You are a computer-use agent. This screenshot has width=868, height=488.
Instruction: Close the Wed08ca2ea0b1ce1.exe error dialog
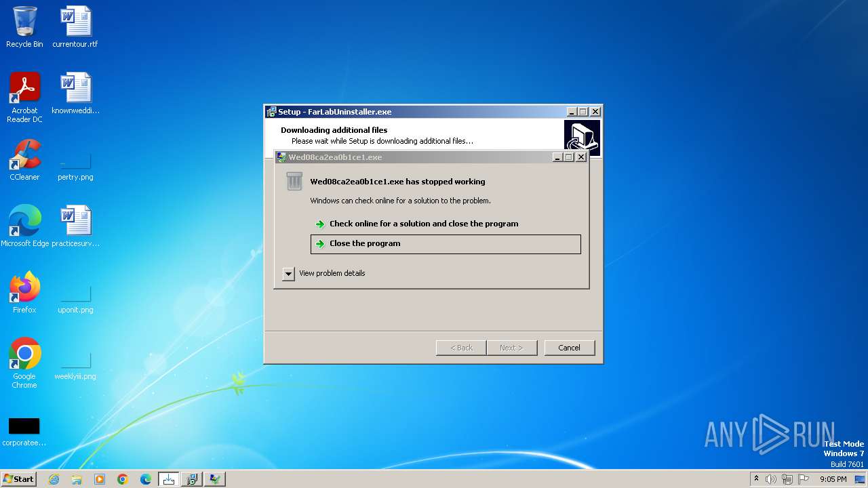click(x=581, y=157)
